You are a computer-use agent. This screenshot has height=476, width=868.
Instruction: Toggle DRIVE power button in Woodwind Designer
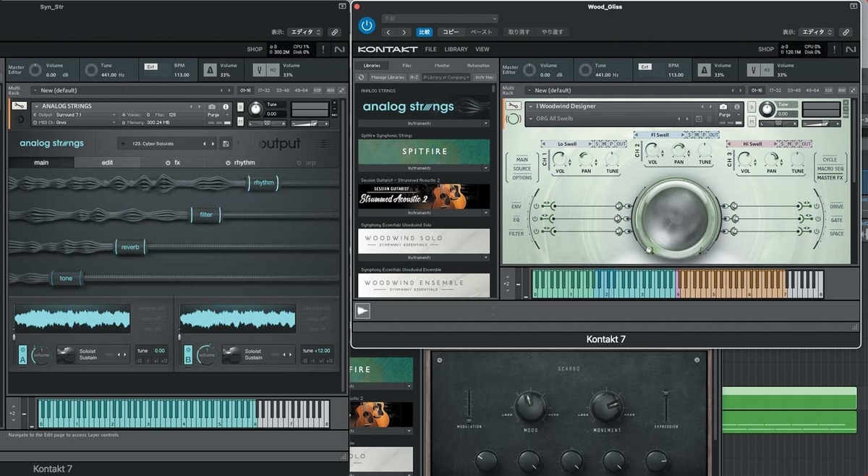(x=817, y=206)
